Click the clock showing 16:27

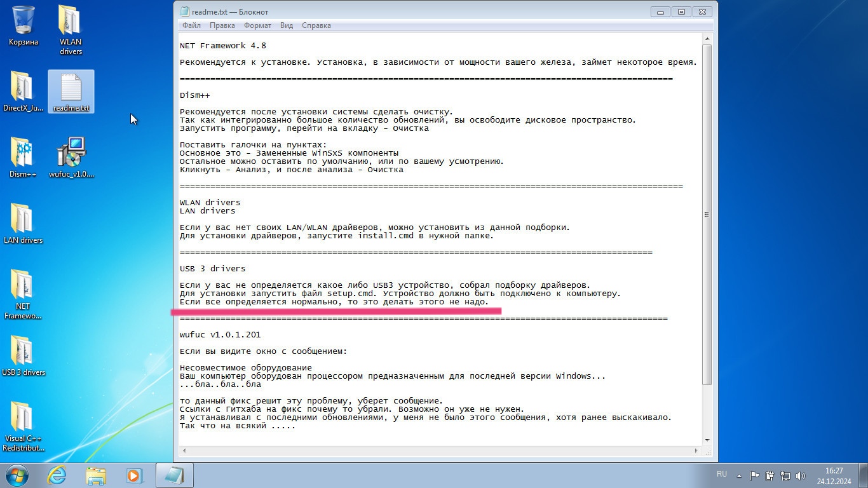(x=834, y=475)
